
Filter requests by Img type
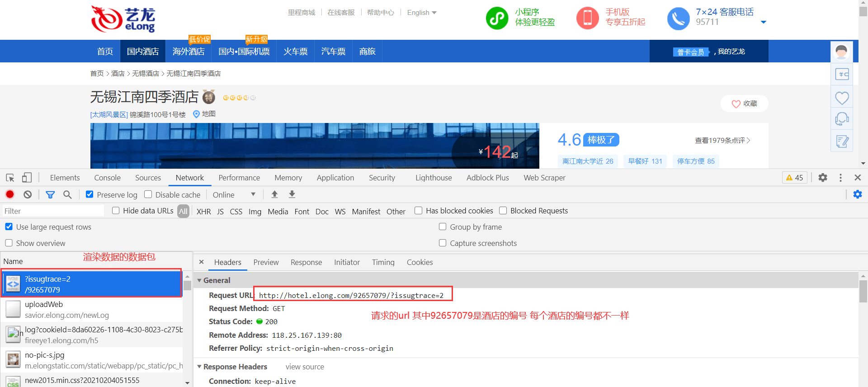pos(255,212)
